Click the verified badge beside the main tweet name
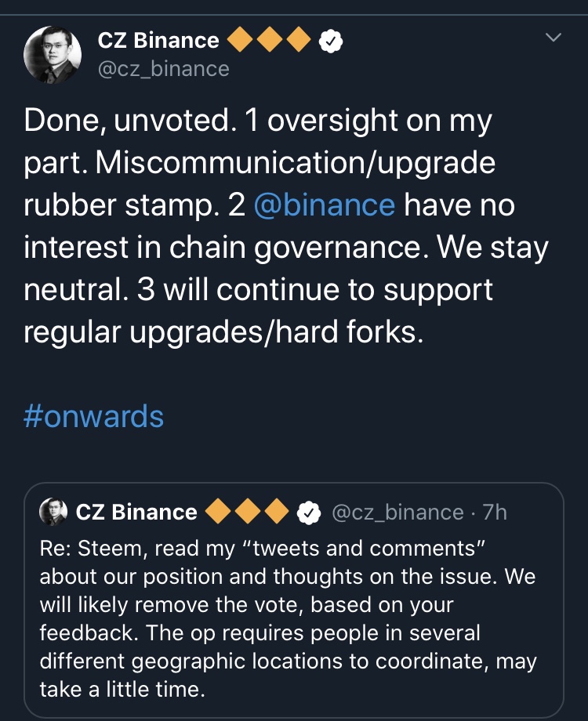The image size is (588, 721). tap(332, 41)
